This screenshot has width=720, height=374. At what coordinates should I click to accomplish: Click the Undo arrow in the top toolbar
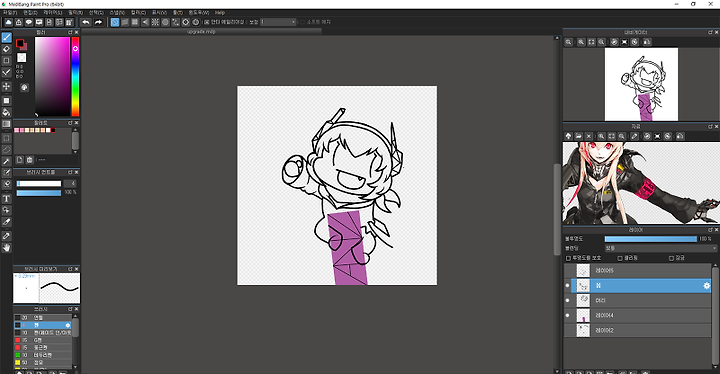pyautogui.click(x=86, y=22)
